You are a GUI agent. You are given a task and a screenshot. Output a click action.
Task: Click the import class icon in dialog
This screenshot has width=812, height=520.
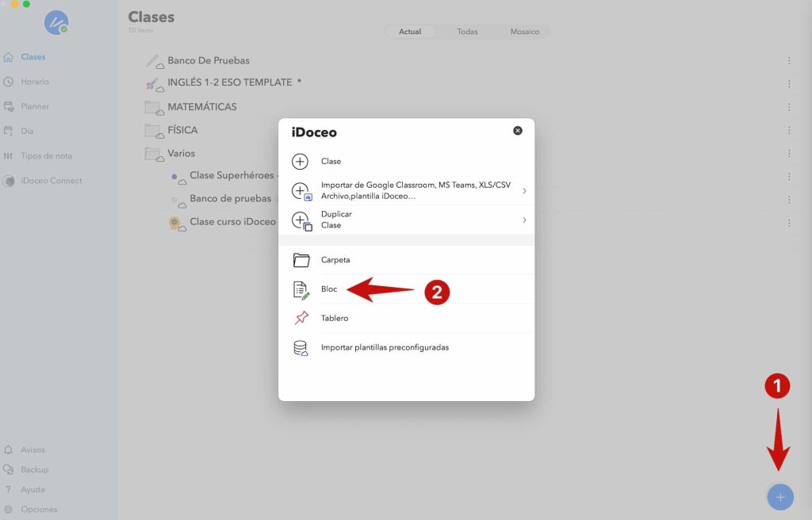point(301,191)
